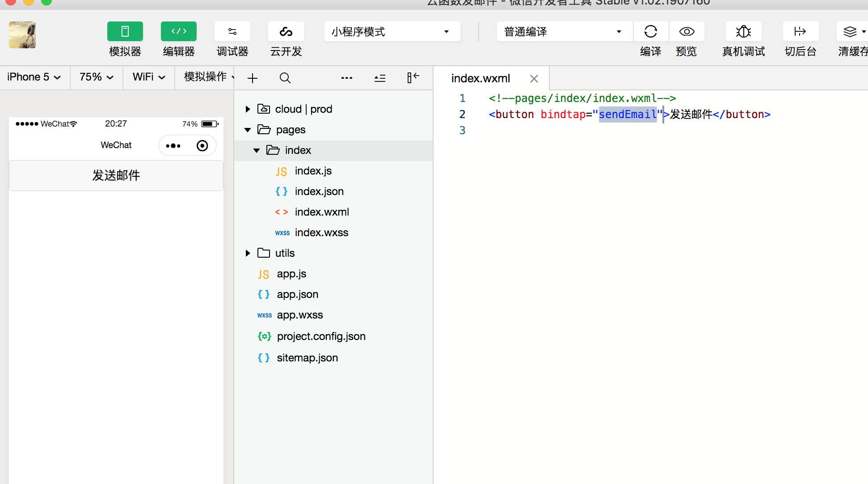Select the WiFi network dropdown
This screenshot has height=484, width=868.
pyautogui.click(x=147, y=77)
